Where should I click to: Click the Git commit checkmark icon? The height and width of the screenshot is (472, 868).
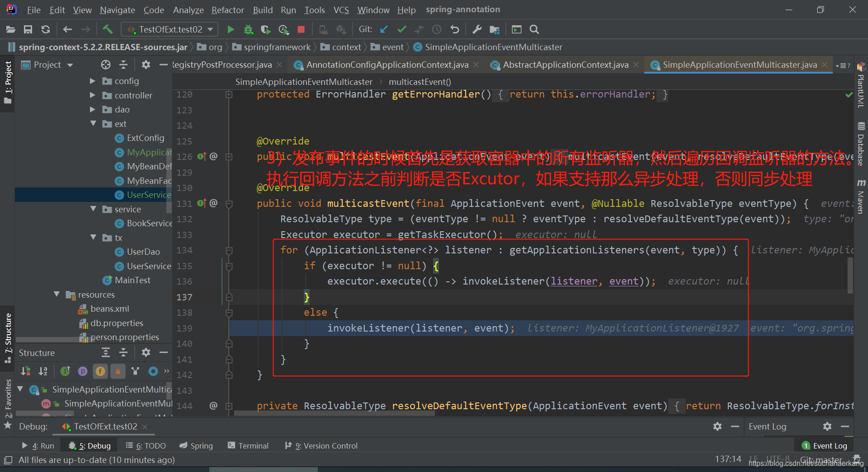click(401, 29)
